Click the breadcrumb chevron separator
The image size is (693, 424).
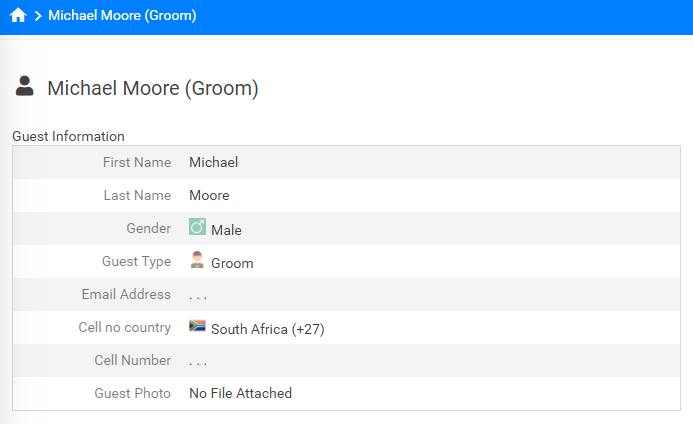(38, 16)
